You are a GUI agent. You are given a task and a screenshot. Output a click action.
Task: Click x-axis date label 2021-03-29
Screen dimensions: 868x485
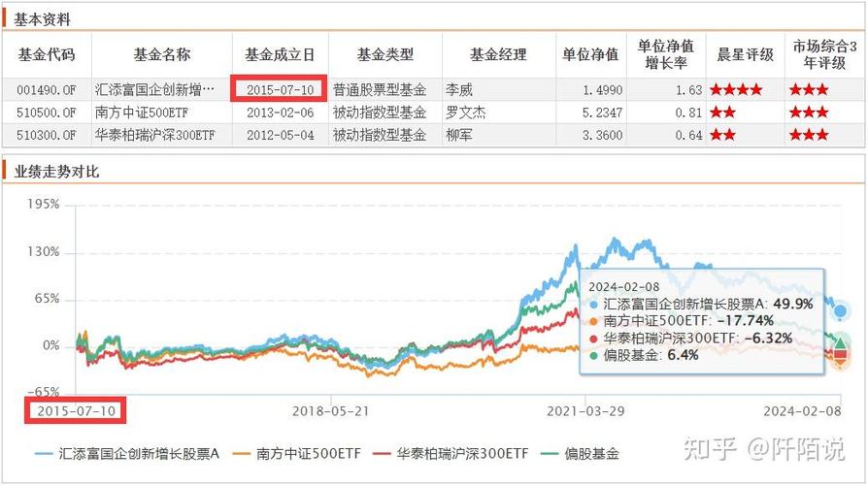click(585, 411)
